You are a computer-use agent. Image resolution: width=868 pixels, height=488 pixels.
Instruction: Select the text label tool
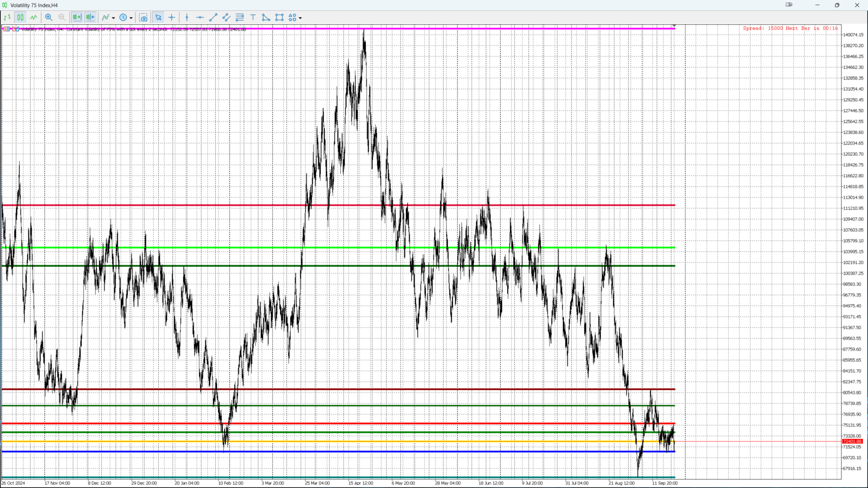pos(253,17)
